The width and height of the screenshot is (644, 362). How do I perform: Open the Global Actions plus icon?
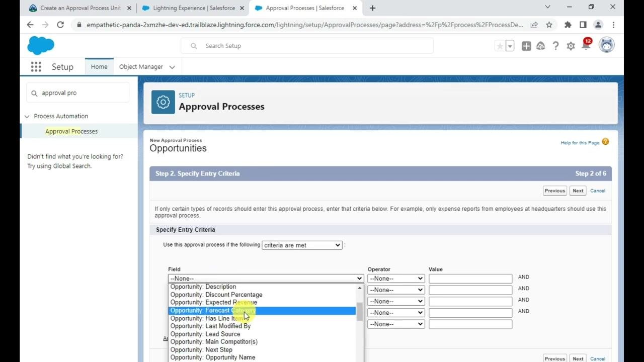tap(526, 46)
